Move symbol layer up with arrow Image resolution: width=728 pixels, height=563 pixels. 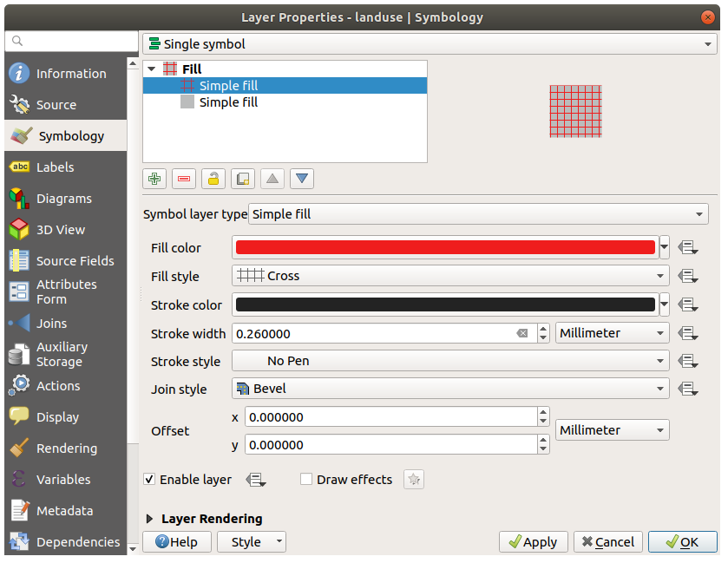(272, 179)
